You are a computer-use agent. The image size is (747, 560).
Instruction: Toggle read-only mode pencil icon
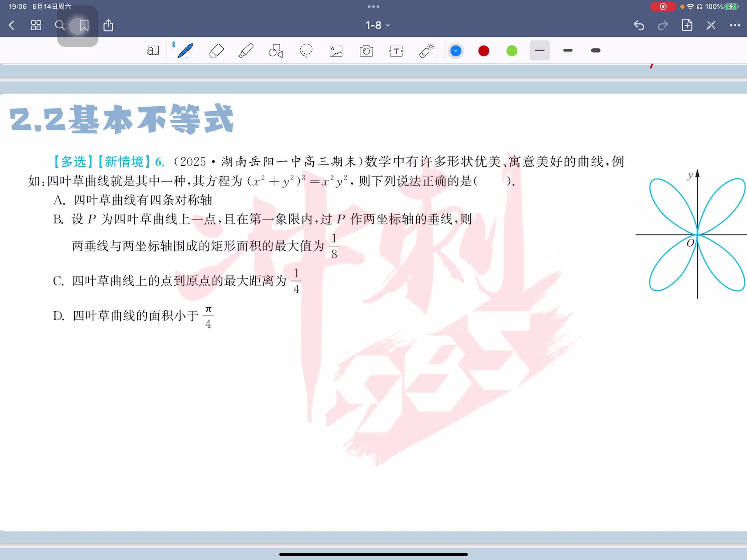pyautogui.click(x=711, y=26)
